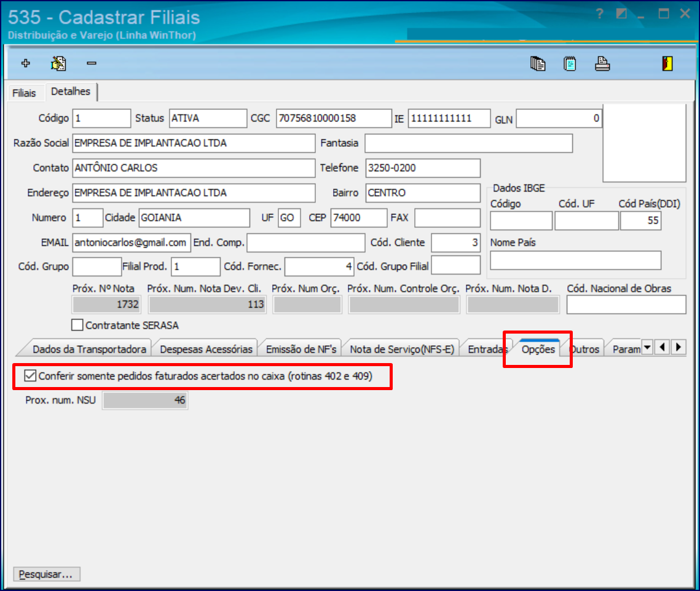Click the exit door icon
The height and width of the screenshot is (591, 700).
(667, 63)
